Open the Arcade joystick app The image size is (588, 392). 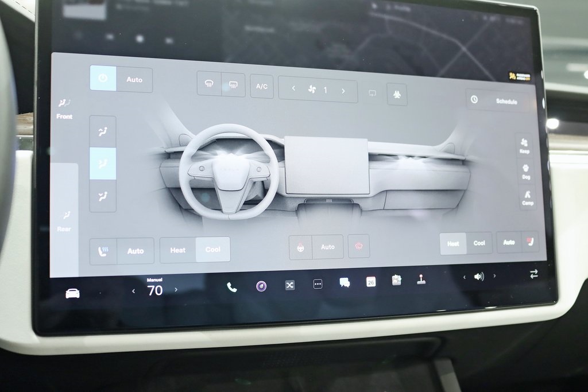(x=421, y=280)
